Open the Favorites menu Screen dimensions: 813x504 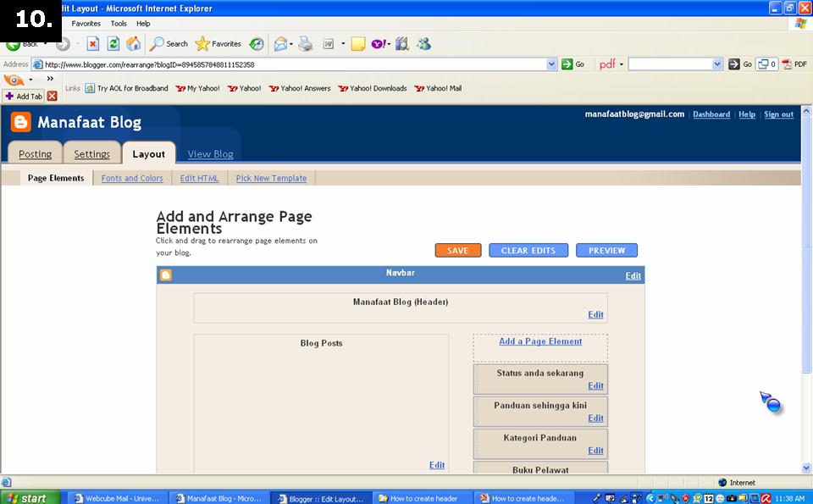[x=86, y=24]
